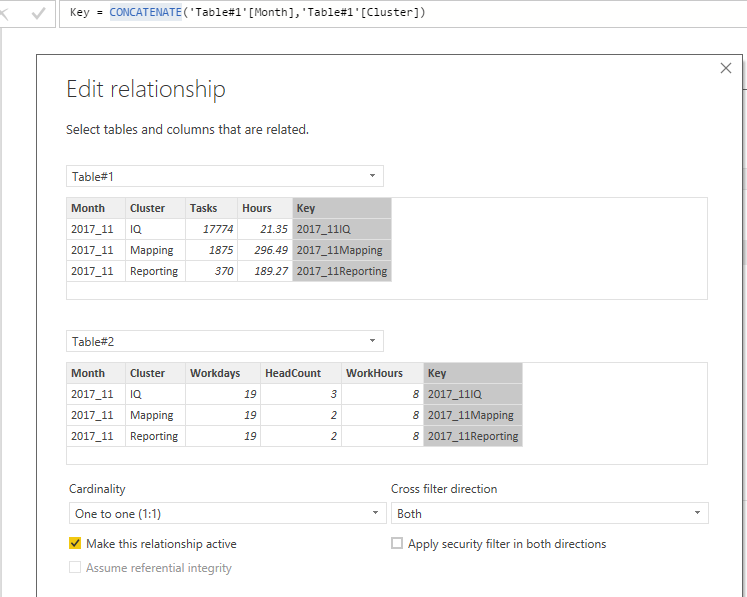Select the Key column in Table#1
This screenshot has height=597, width=747.
point(342,208)
